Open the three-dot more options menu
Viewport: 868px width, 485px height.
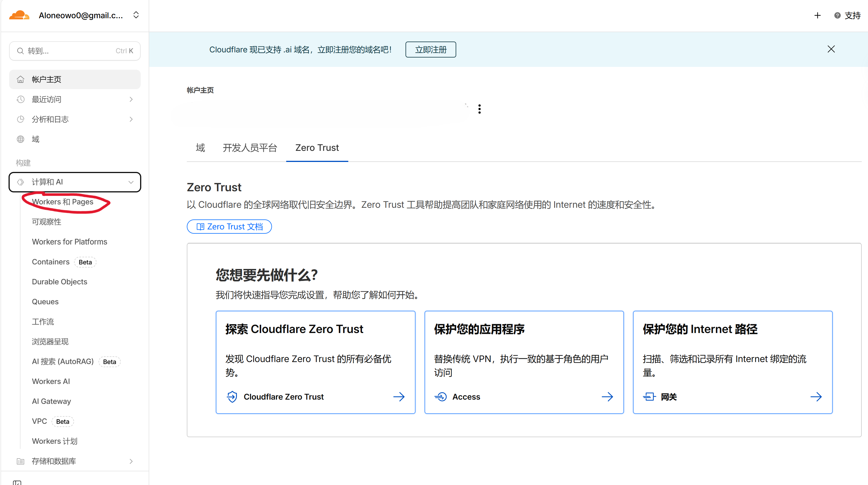click(x=480, y=109)
